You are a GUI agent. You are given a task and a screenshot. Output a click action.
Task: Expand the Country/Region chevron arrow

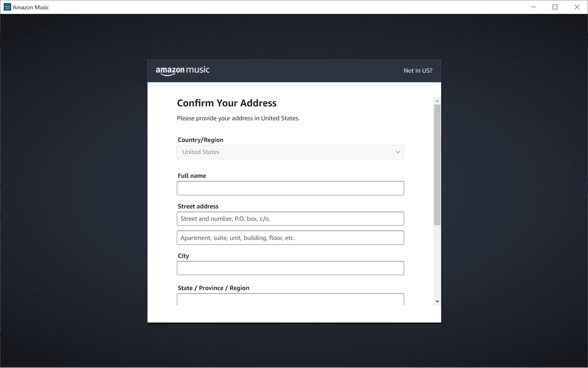[397, 152]
